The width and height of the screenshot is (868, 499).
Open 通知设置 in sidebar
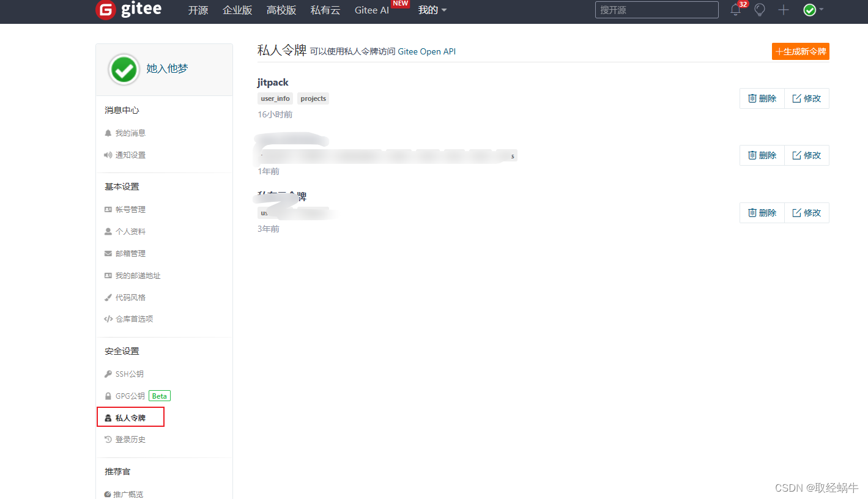pos(130,155)
